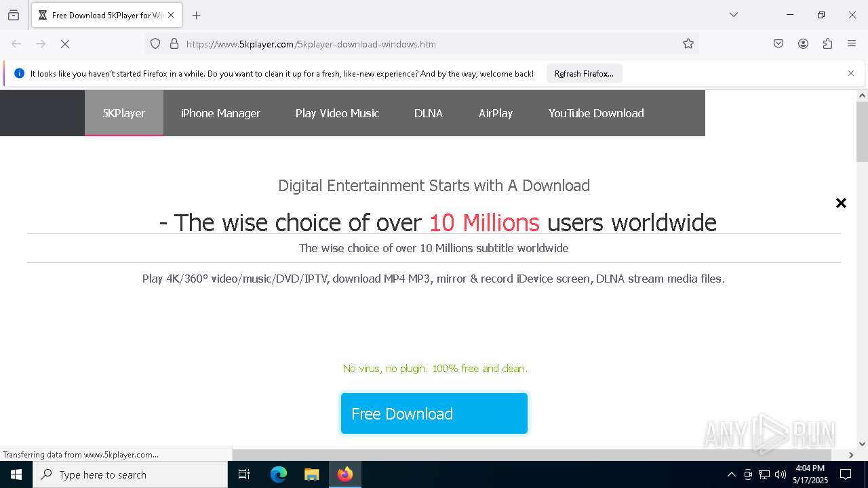The width and height of the screenshot is (868, 488).
Task: Select the 5KPlayer nav tab
Action: (123, 113)
